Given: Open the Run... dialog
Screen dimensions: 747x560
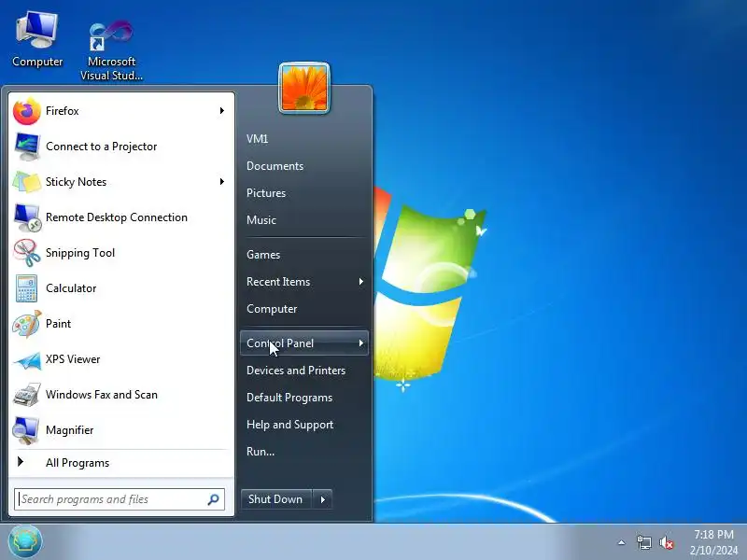Looking at the screenshot, I should click(261, 452).
